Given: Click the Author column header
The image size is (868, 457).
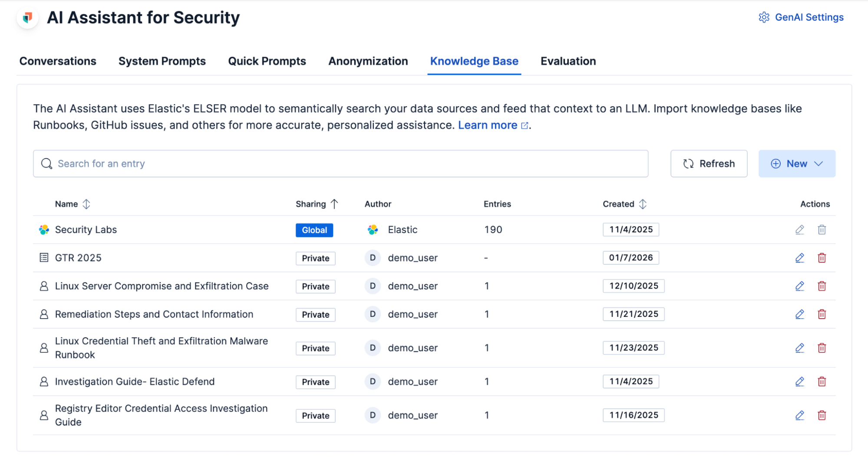Looking at the screenshot, I should (378, 204).
